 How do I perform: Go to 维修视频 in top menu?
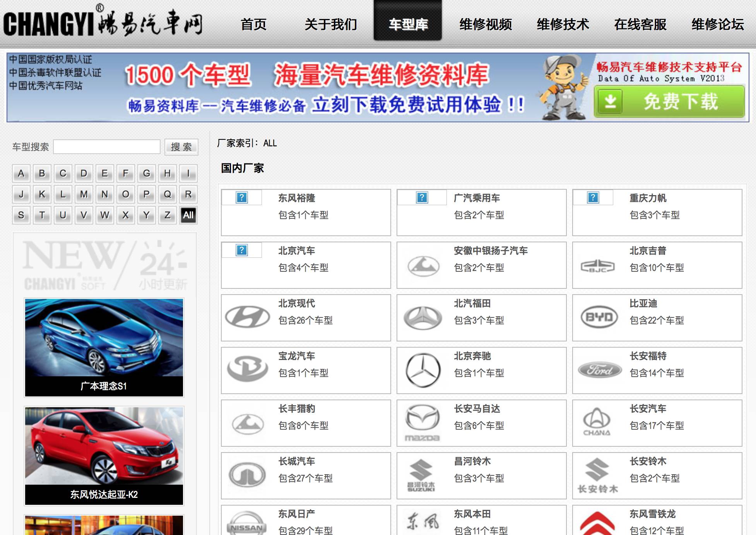point(485,24)
